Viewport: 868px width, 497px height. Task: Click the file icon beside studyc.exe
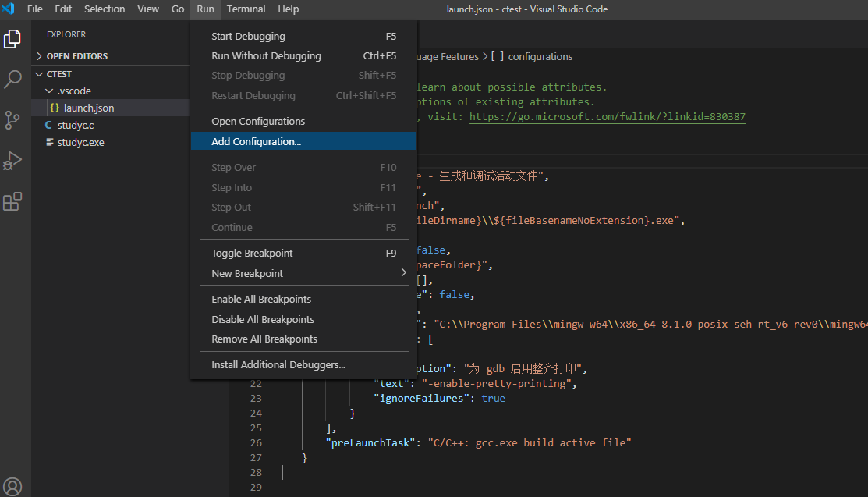49,143
